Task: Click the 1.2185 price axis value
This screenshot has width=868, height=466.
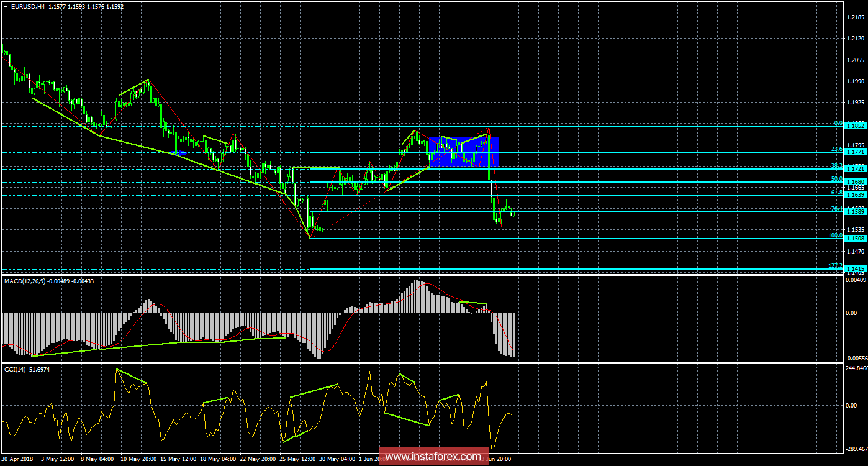Action: [x=856, y=17]
